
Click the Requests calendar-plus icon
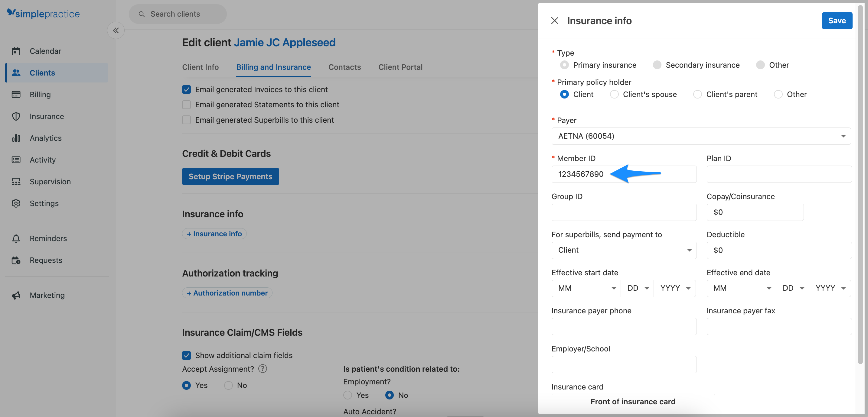16,260
